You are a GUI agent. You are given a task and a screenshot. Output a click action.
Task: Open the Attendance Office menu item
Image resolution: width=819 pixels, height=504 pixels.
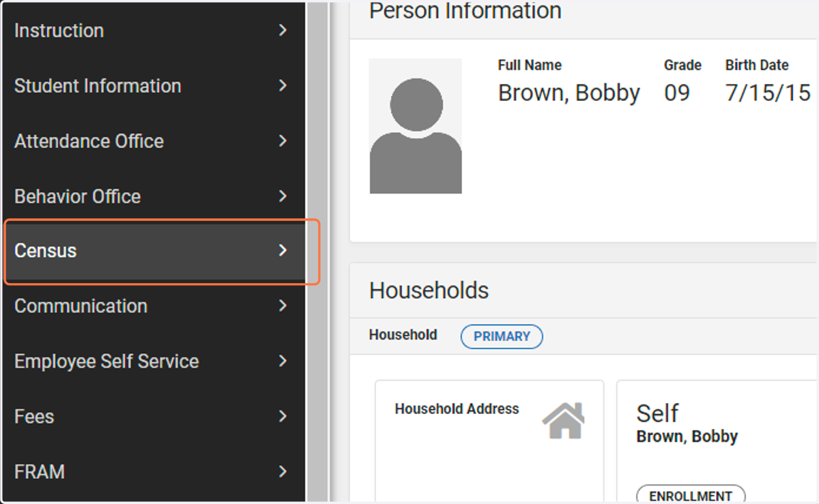pyautogui.click(x=153, y=141)
